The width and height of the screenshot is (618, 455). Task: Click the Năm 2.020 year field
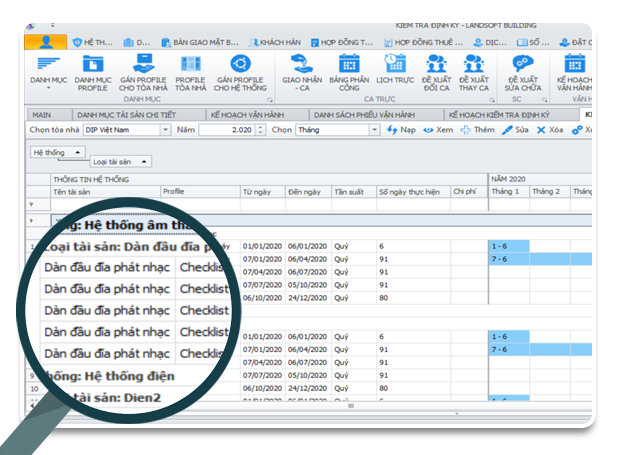(x=228, y=130)
